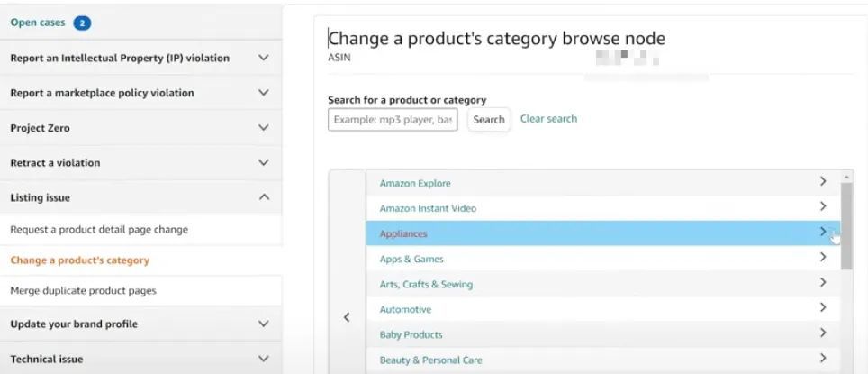Expand Appliances category chevron
Screen dimensions: 868x374
[x=823, y=233]
